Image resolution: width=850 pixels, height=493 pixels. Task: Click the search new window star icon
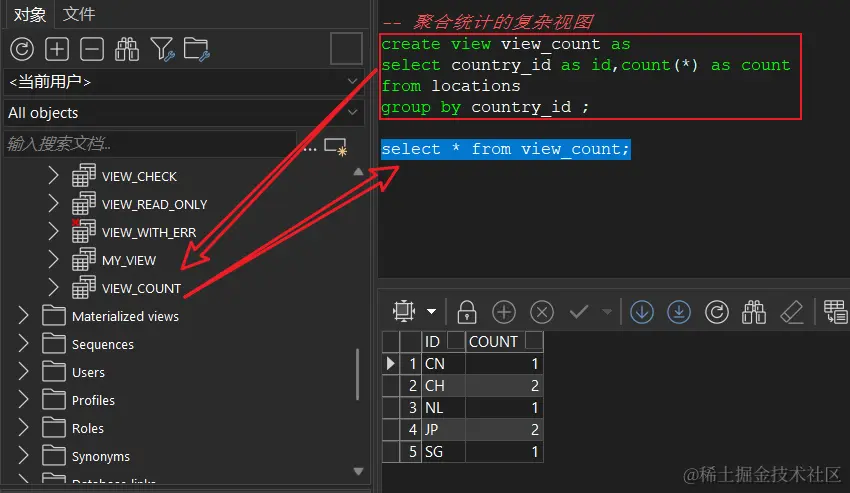click(x=336, y=146)
